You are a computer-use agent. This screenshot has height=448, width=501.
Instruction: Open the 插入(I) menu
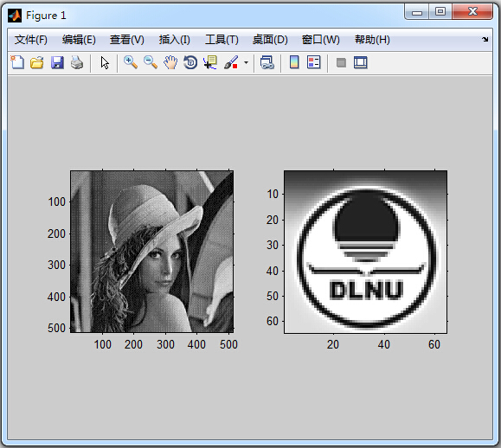click(175, 40)
